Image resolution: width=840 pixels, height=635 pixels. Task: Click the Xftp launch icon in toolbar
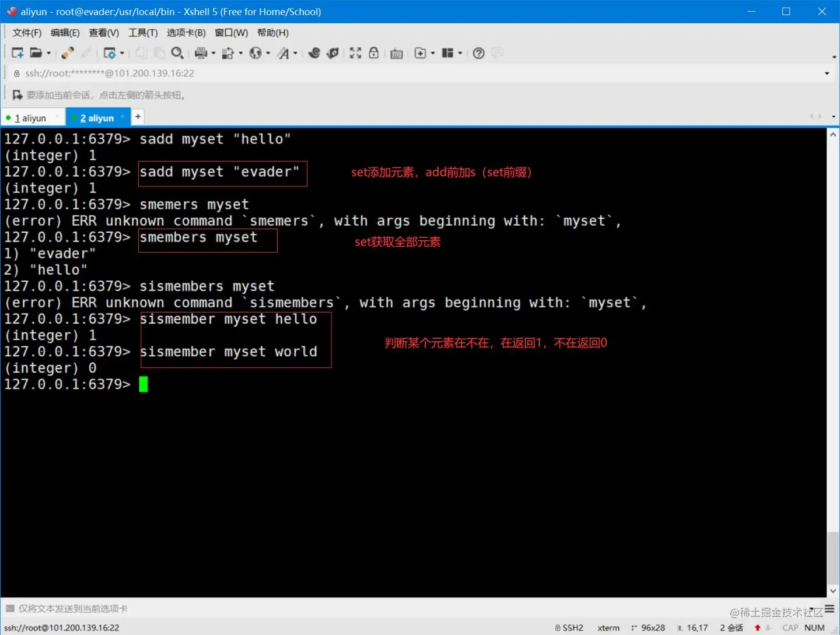332,53
